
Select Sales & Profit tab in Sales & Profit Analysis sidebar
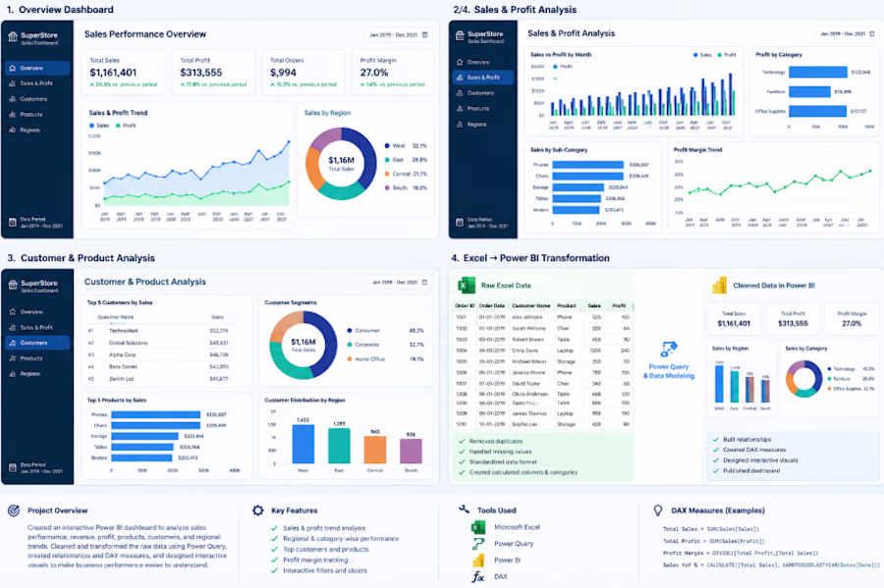pos(482,78)
